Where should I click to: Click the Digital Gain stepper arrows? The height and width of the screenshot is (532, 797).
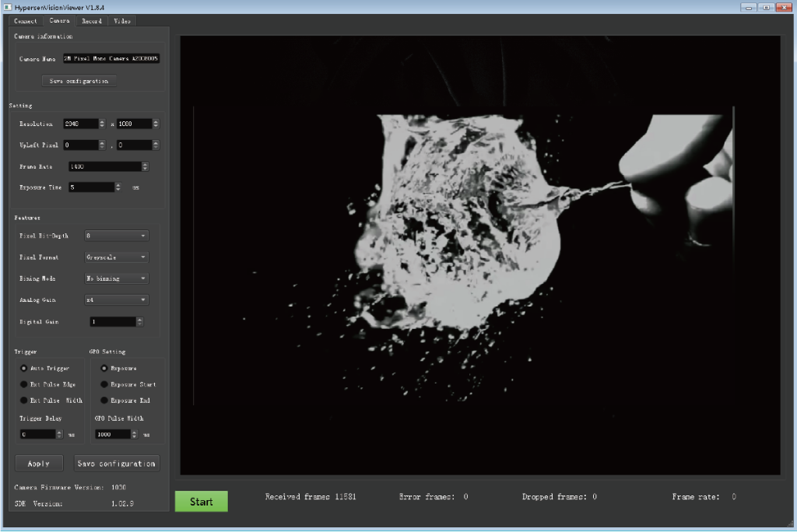pyautogui.click(x=139, y=321)
